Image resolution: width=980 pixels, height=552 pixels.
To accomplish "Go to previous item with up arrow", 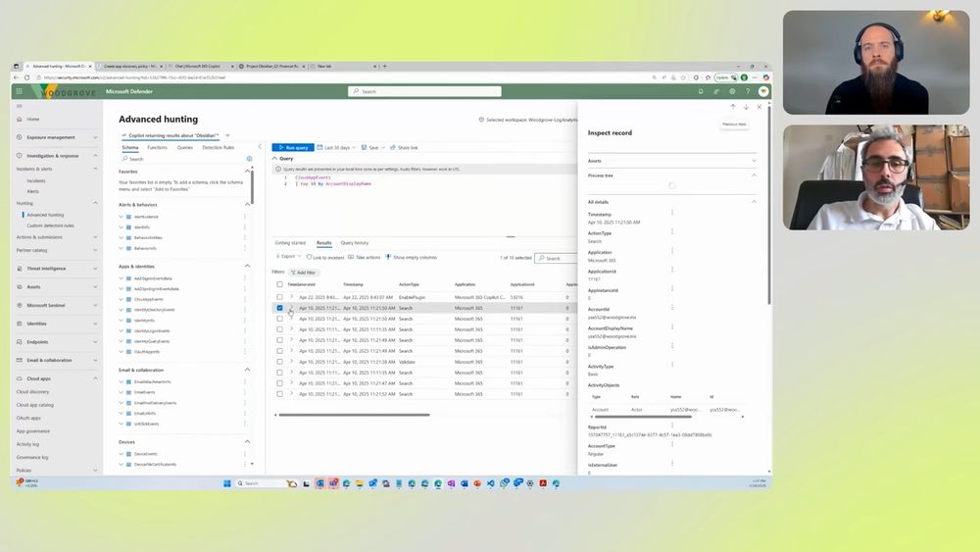I will coord(733,107).
